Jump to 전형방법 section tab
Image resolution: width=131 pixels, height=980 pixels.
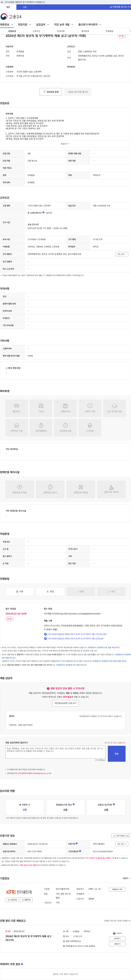click(109, 31)
